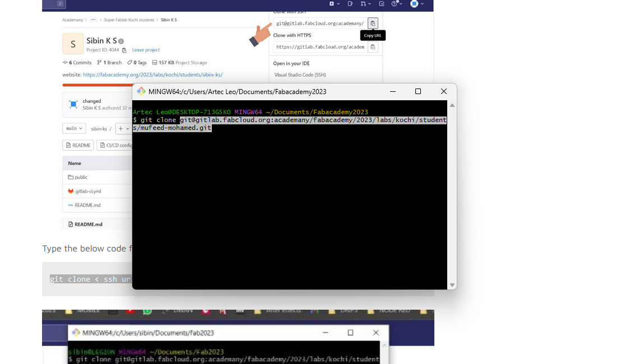Click scroll up arrow in Artec Leo terminal
The height and width of the screenshot is (364, 635).
point(452,105)
